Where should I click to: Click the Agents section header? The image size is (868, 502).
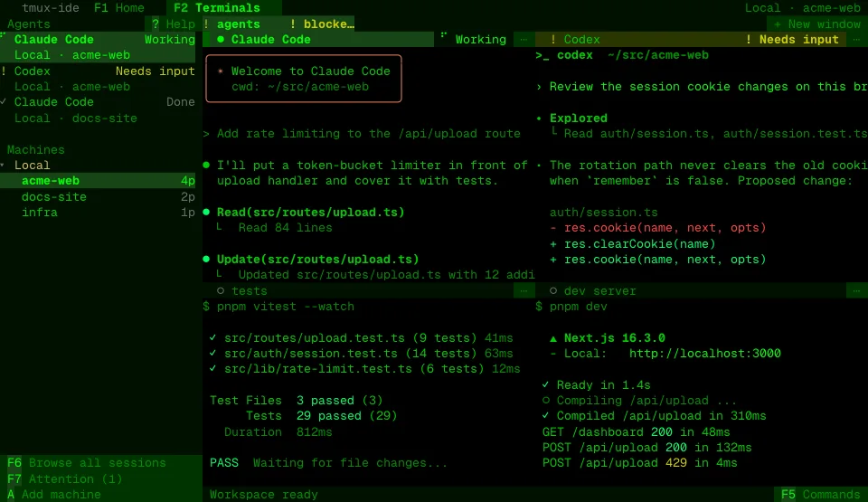pos(28,24)
